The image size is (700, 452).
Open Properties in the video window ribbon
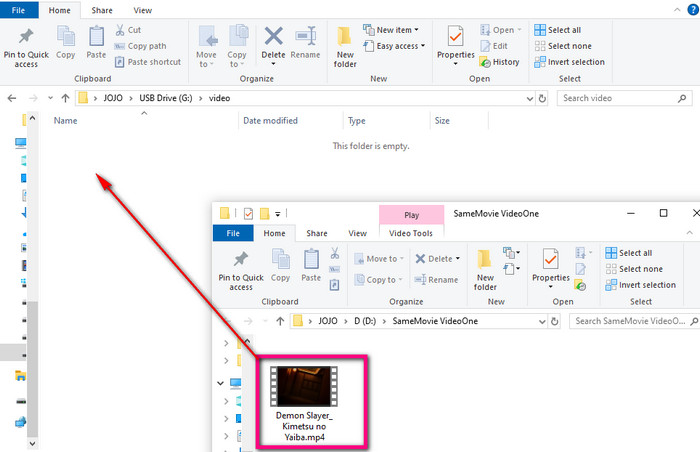point(455,46)
